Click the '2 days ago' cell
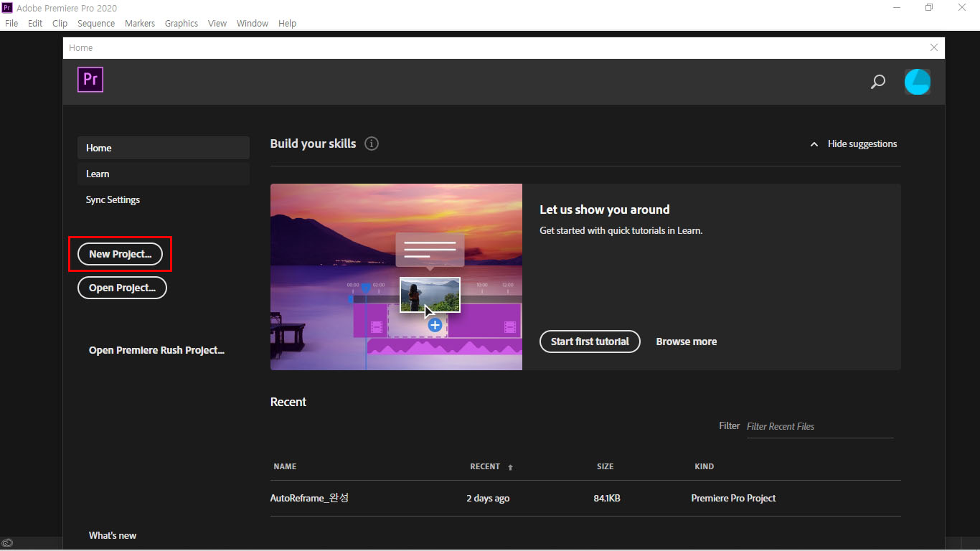This screenshot has width=980, height=551. tap(488, 498)
